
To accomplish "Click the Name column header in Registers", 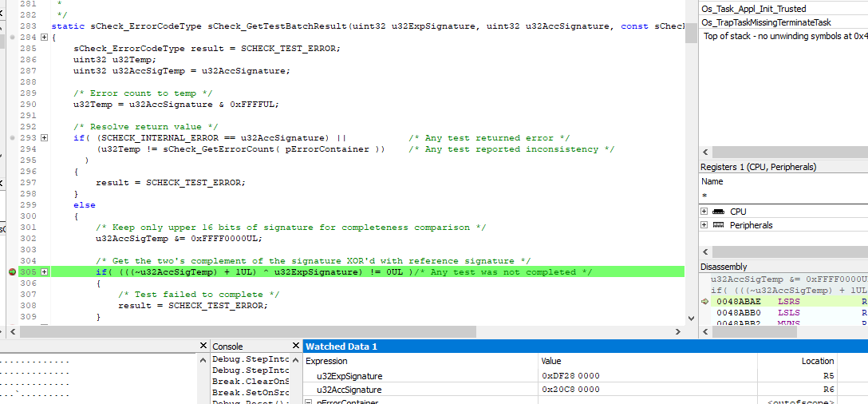I will click(x=712, y=181).
